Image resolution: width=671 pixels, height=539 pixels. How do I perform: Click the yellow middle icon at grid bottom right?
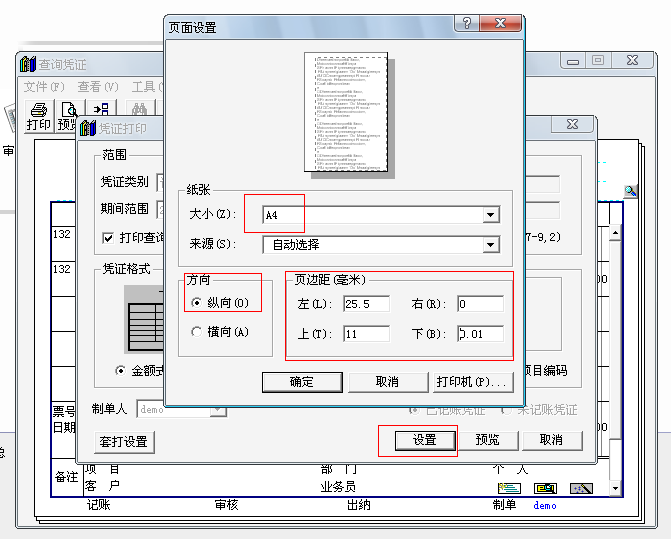point(545,488)
